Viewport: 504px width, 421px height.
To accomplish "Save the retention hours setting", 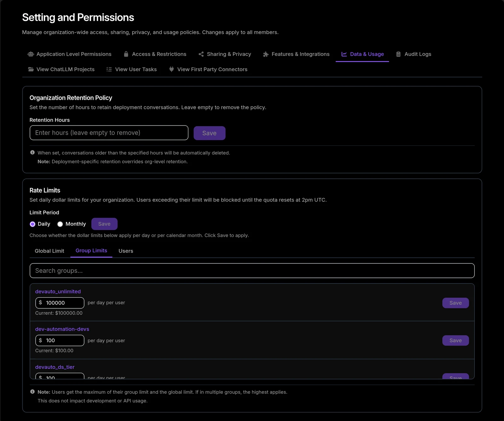I will (x=209, y=133).
